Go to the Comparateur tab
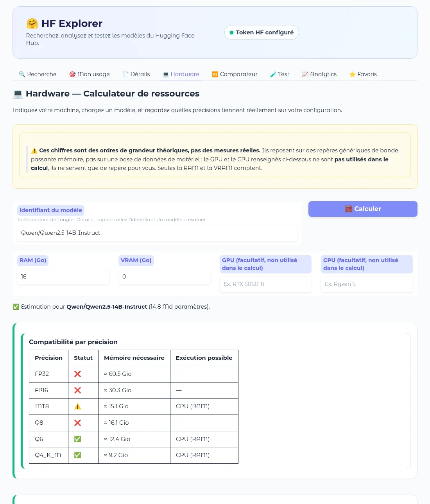This screenshot has height=504, width=430. [235, 74]
